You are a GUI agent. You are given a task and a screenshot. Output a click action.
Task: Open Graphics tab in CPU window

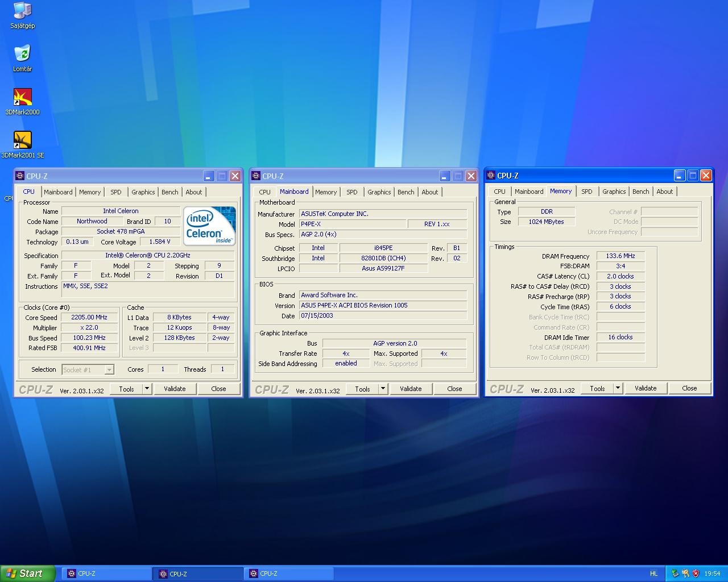[143, 192]
